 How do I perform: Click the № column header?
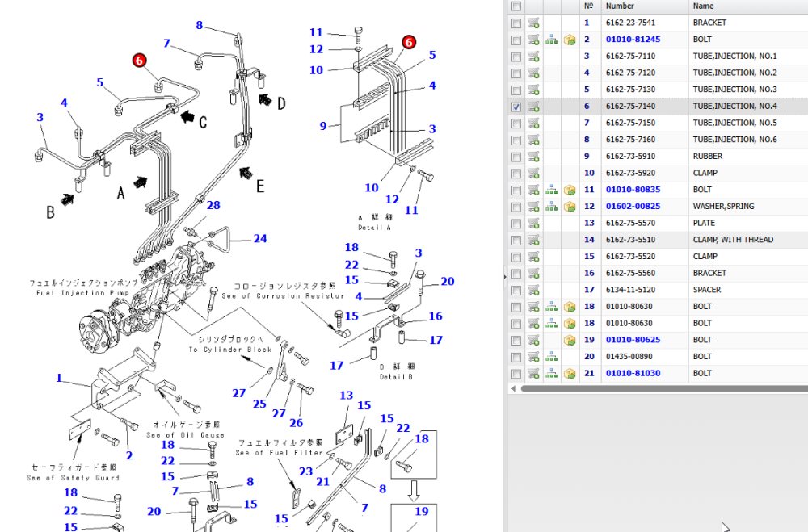coord(589,6)
